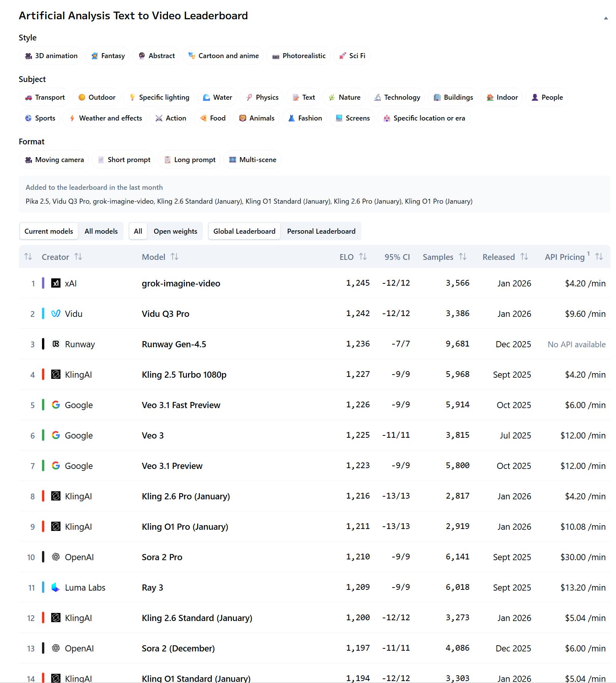Screen dimensions: 616x683
Task: Click KlingAI logo in Kling 2.5 Turbo row
Action: pos(56,375)
